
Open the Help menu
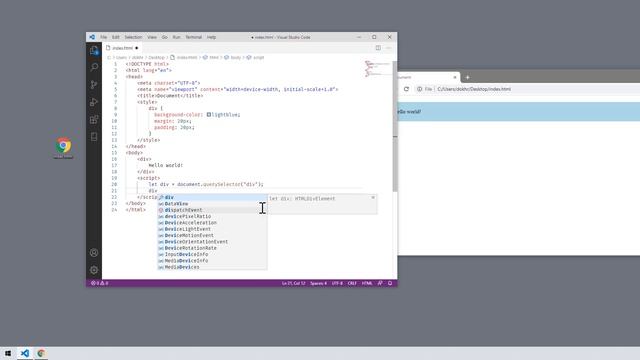click(211, 37)
